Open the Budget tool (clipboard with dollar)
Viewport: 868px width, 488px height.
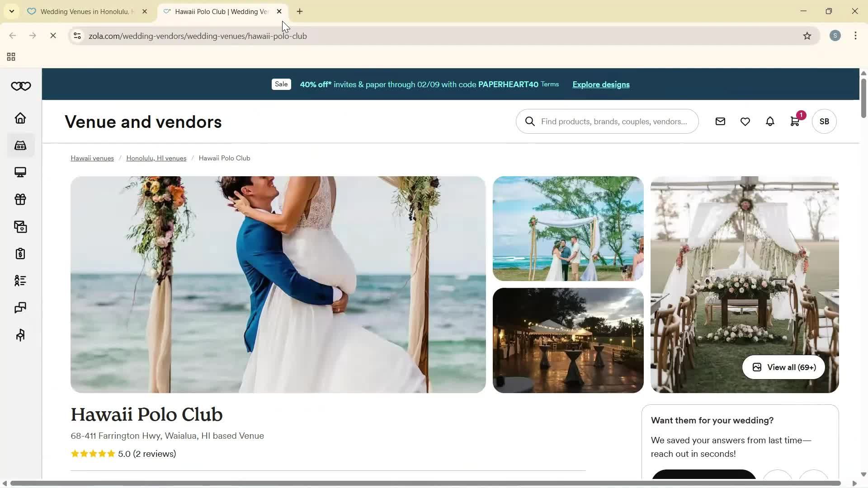coord(20,253)
